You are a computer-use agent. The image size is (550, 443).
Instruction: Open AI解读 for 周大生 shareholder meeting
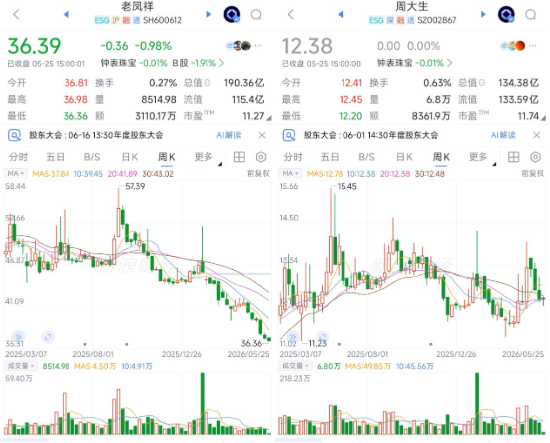503,135
